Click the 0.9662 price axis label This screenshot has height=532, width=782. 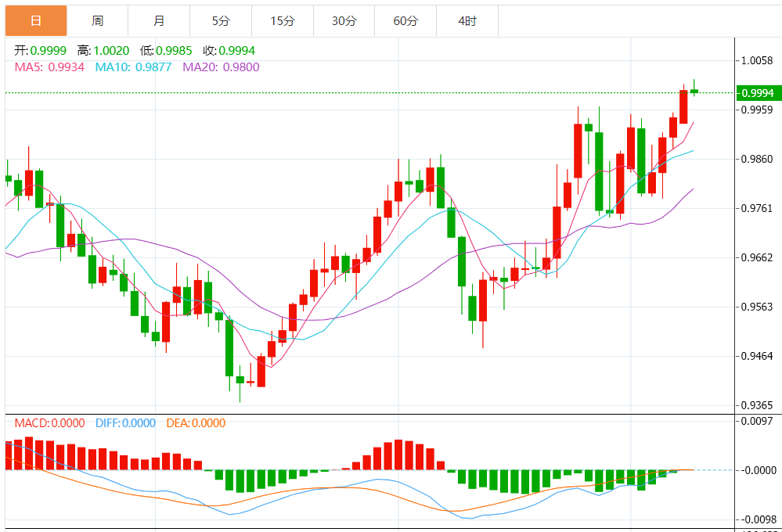[757, 257]
